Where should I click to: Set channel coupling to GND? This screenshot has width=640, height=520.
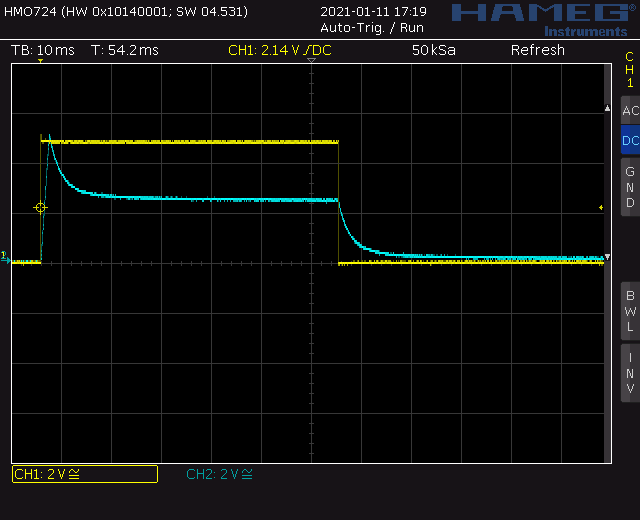coord(629,187)
